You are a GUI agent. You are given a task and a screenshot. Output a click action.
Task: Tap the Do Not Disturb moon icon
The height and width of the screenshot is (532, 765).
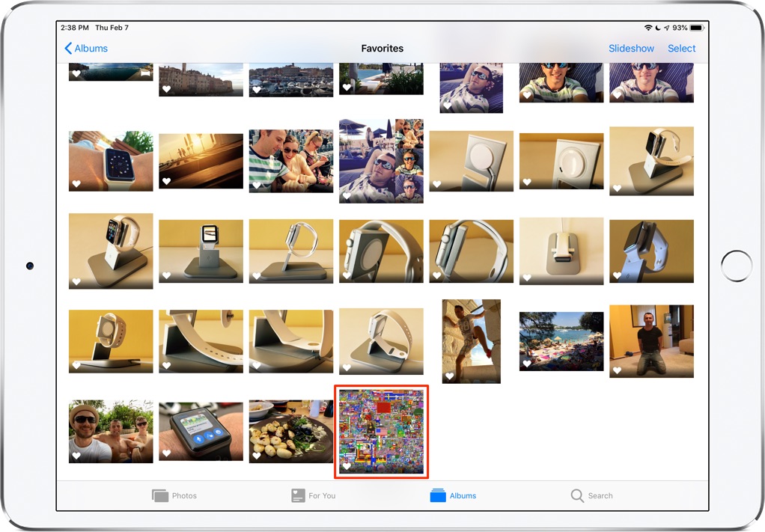click(658, 28)
